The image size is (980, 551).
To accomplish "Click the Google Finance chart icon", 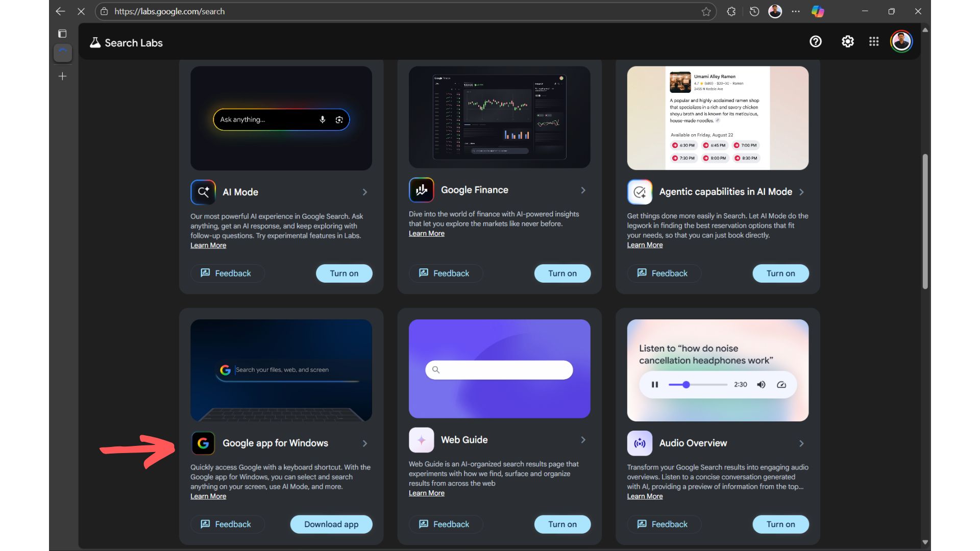I will [x=421, y=190].
